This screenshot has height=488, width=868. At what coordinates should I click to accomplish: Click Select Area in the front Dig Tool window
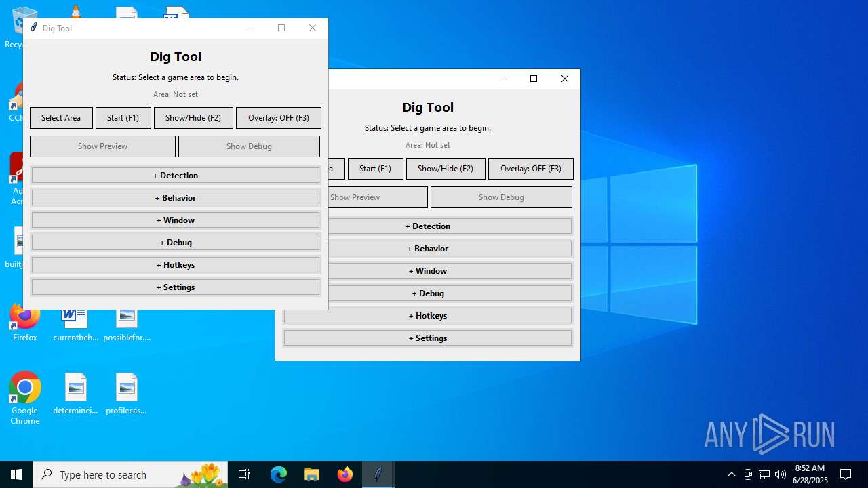pyautogui.click(x=61, y=118)
